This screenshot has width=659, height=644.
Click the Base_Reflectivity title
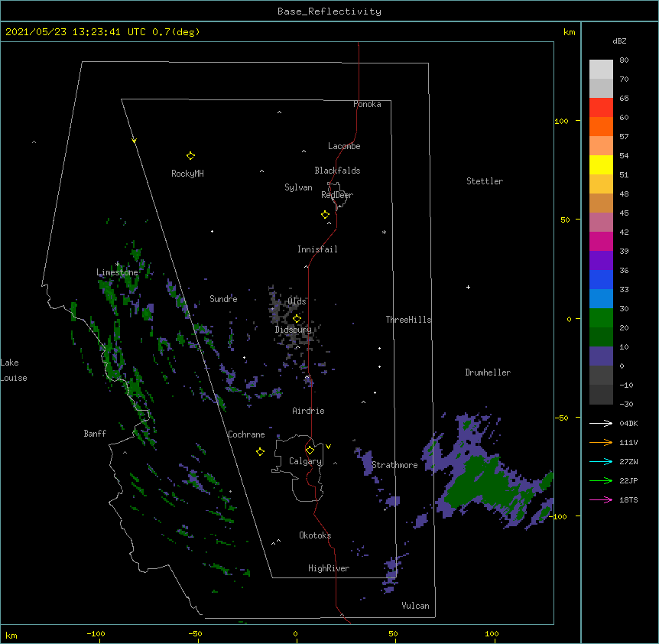pyautogui.click(x=329, y=11)
